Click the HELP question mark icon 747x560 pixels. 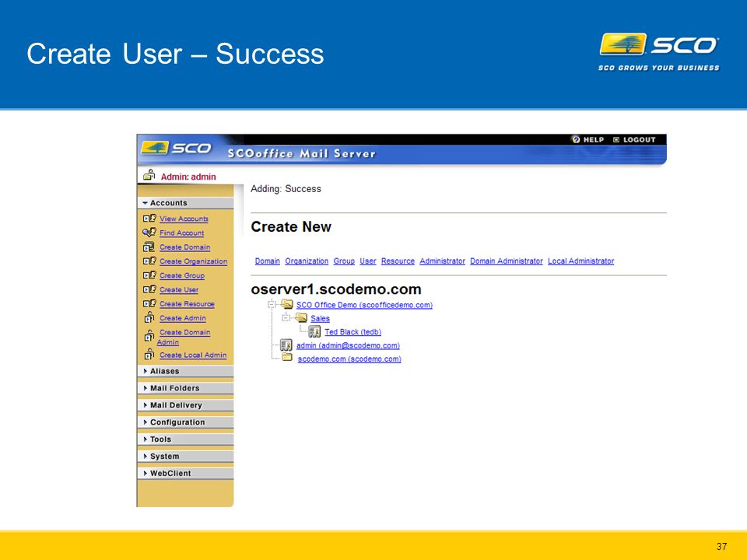(x=576, y=139)
